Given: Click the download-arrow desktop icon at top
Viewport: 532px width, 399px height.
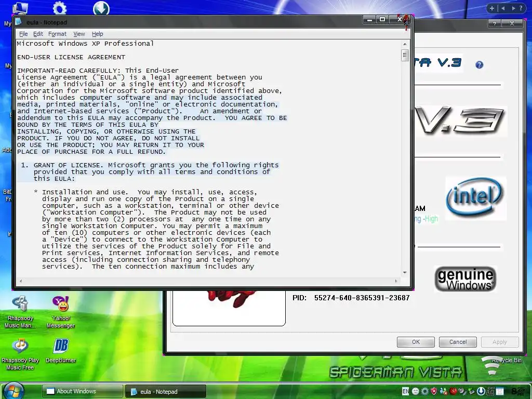Looking at the screenshot, I should pos(101,8).
